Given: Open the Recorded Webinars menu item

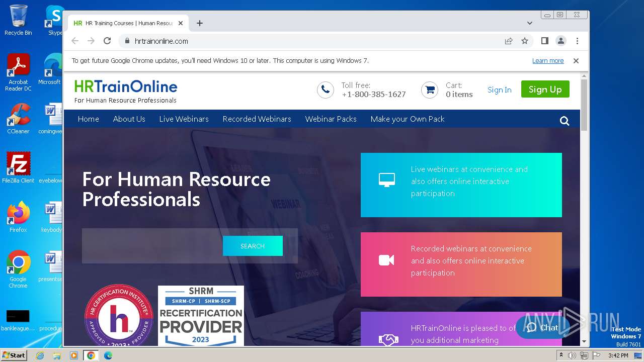Looking at the screenshot, I should (x=257, y=119).
